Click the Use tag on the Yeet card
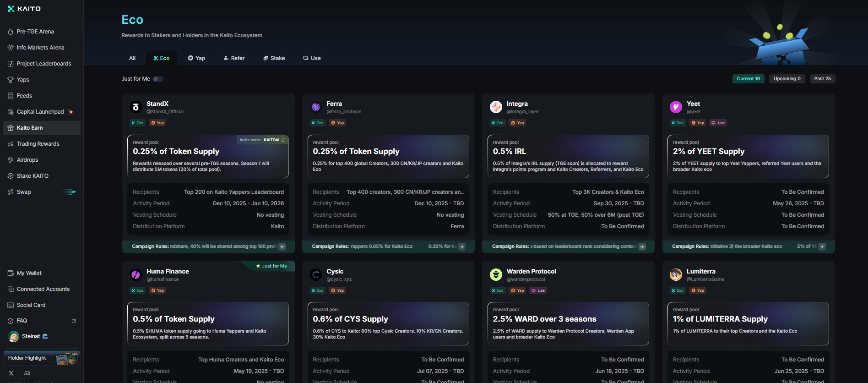This screenshot has height=383, width=868. point(718,123)
